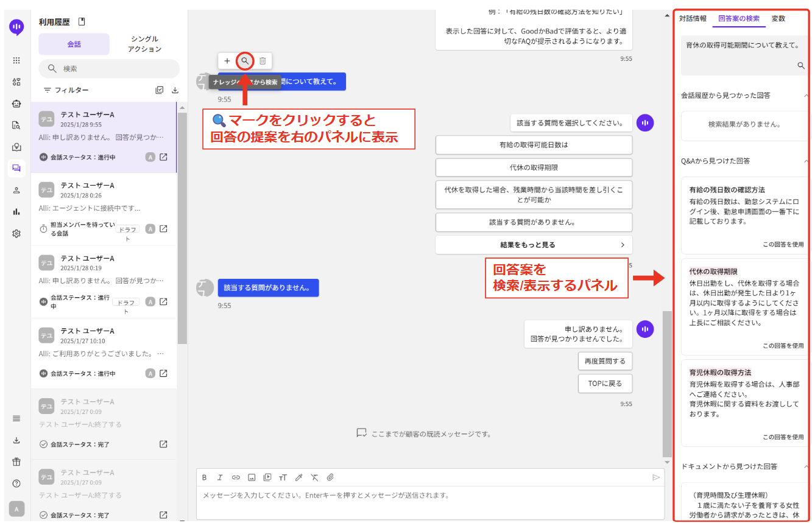Click the magnifier icon above the user message
Viewport: 812px width, 523px height.
[x=245, y=61]
